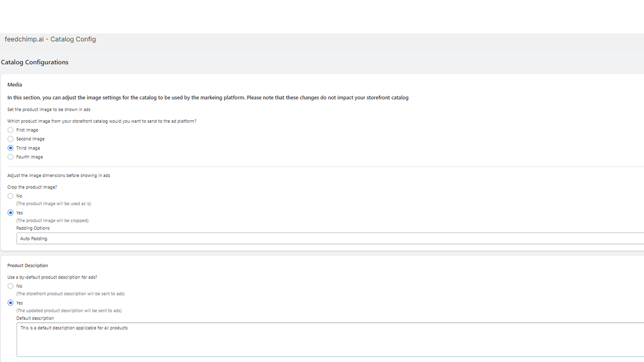Select the Third image radio button
The width and height of the screenshot is (644, 362).
(x=11, y=148)
